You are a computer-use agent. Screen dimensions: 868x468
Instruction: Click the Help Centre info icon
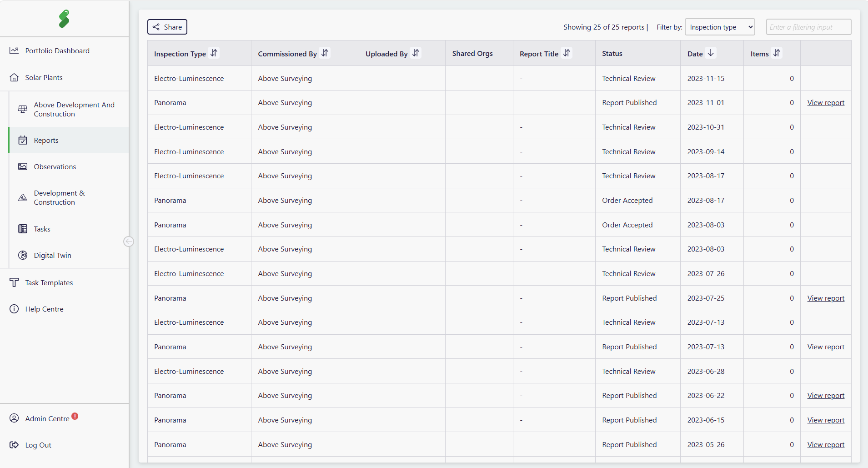(14, 309)
